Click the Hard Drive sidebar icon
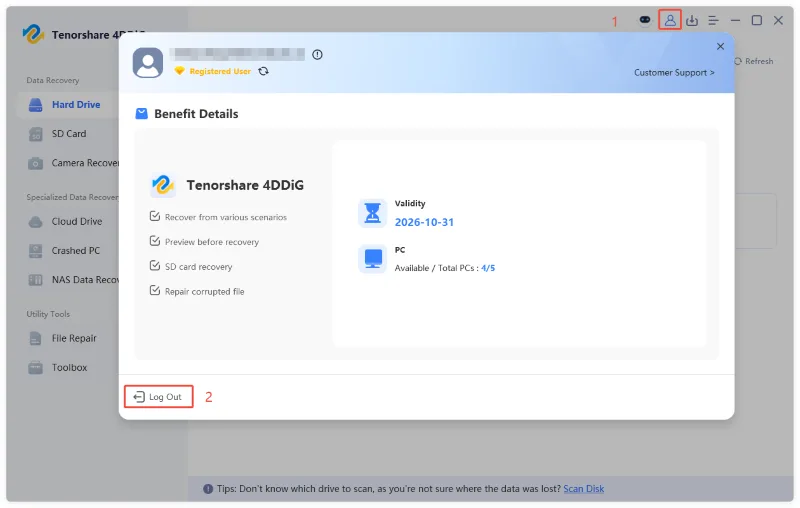 tap(35, 105)
